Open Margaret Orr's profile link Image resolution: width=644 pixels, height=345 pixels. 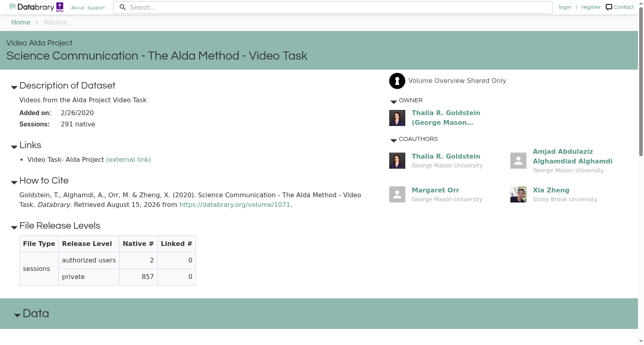coord(436,190)
